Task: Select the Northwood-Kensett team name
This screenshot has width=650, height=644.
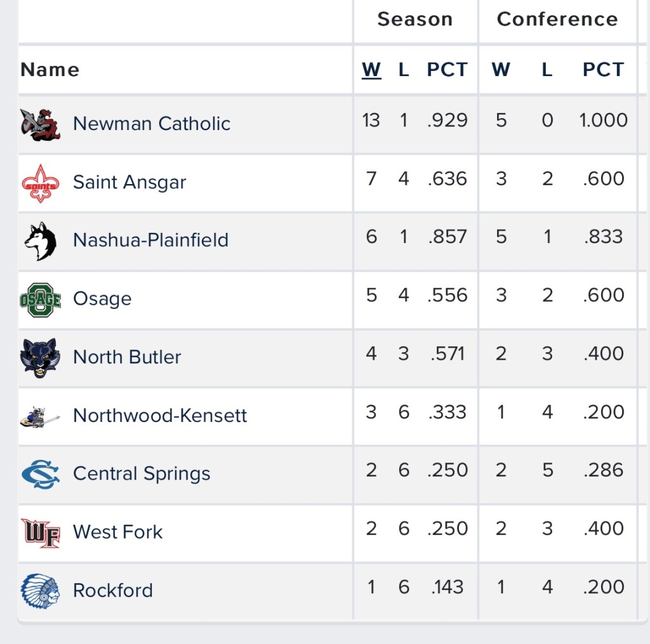Action: [x=160, y=416]
